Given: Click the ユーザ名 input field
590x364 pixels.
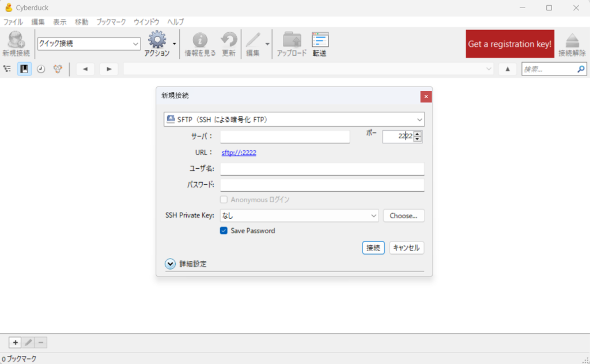Looking at the screenshot, I should [322, 169].
